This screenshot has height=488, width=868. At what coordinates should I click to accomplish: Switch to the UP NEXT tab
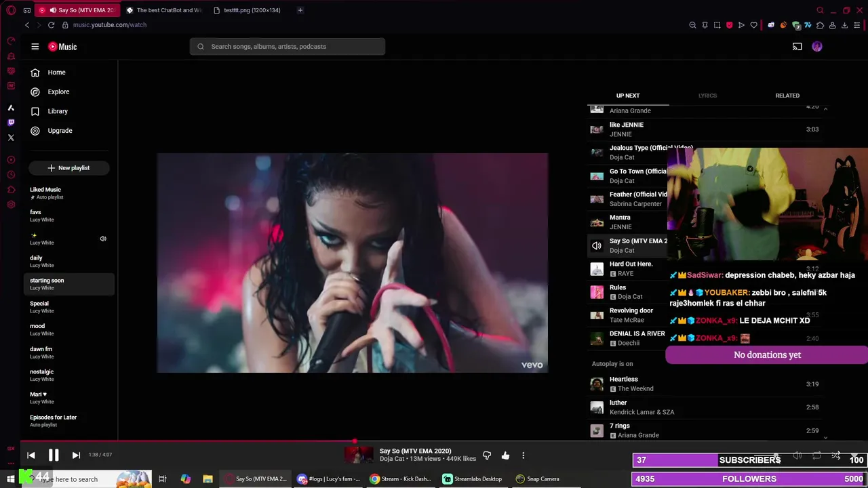tap(628, 96)
